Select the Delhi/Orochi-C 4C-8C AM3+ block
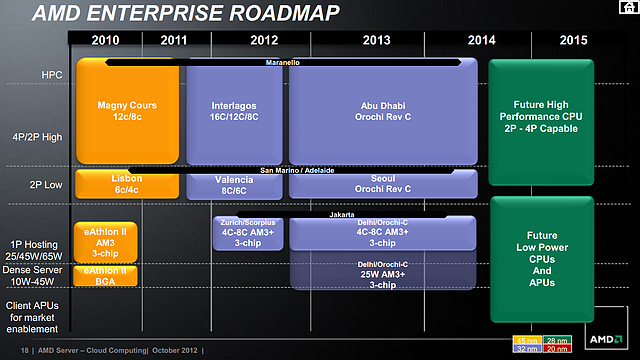The height and width of the screenshot is (360, 640). click(382, 233)
